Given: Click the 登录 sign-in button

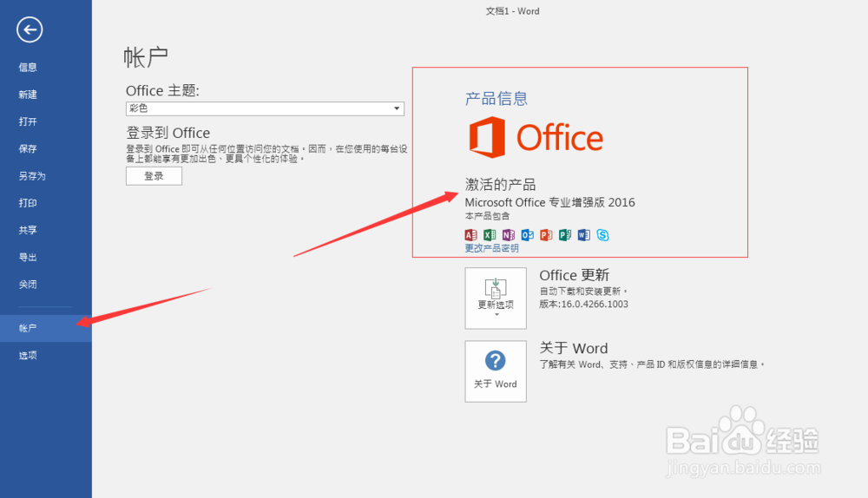Looking at the screenshot, I should [x=154, y=176].
